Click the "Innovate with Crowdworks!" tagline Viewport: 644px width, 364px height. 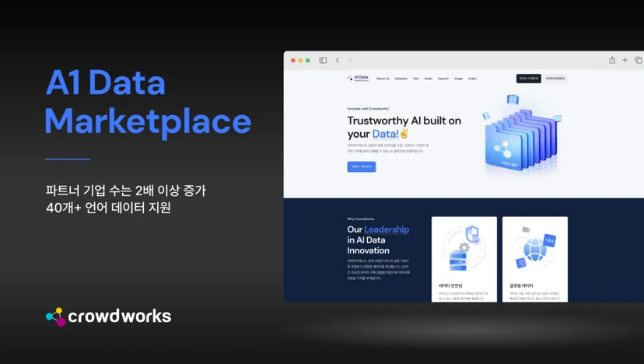[368, 109]
